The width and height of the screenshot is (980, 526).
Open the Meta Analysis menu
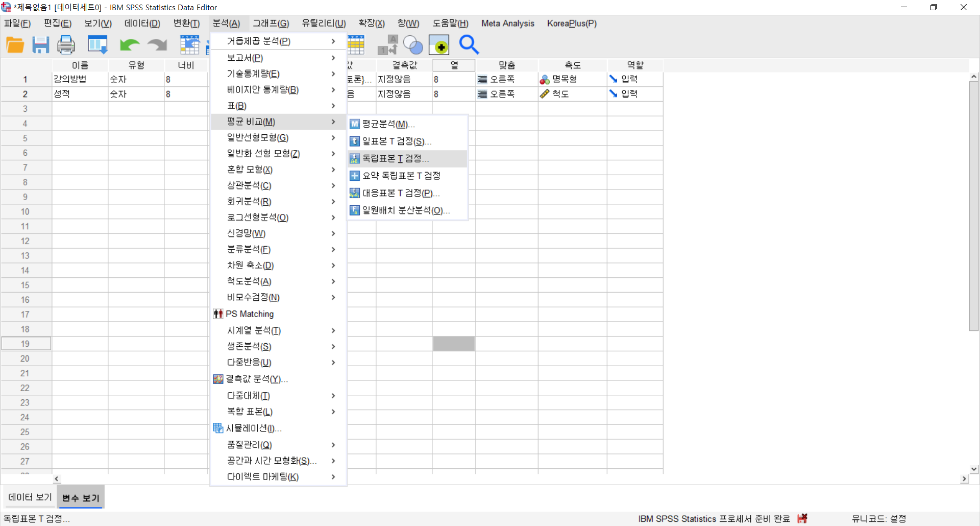508,23
